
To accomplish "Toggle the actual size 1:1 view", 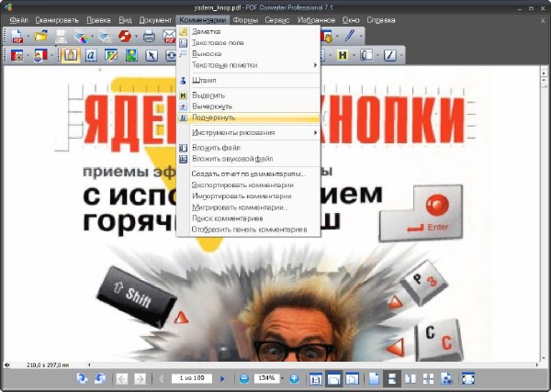I will pos(315,378).
